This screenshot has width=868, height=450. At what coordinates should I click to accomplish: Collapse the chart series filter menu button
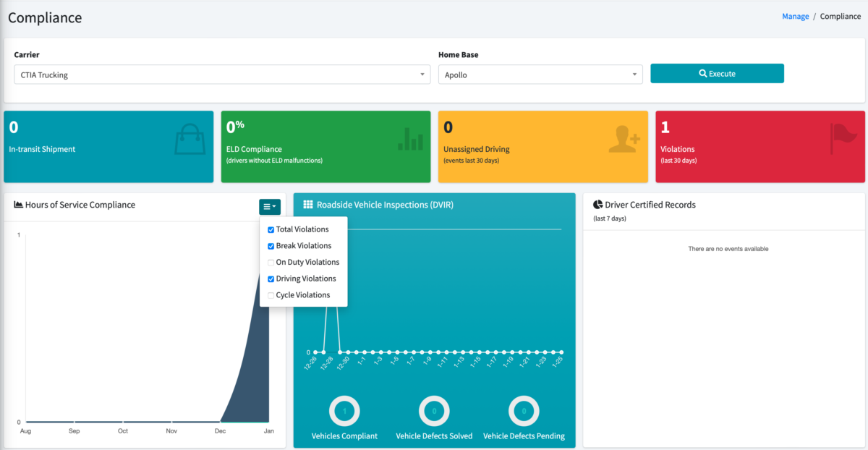(270, 207)
